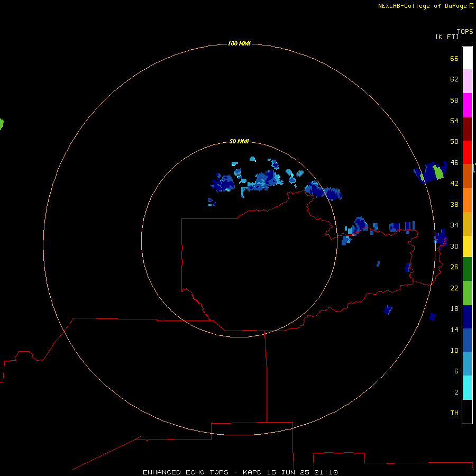476x476 pixels.
Task: Click the dark green 26 kft swatch
Action: (467, 269)
